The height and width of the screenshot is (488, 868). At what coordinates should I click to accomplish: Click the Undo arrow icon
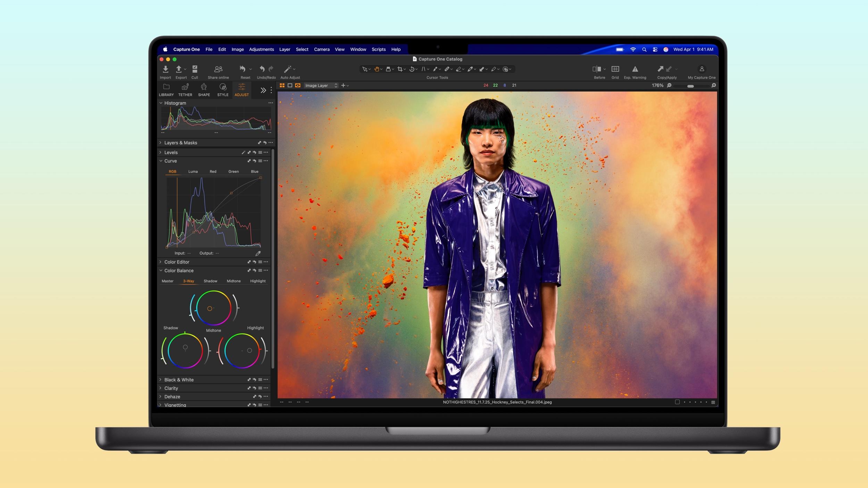[262, 69]
